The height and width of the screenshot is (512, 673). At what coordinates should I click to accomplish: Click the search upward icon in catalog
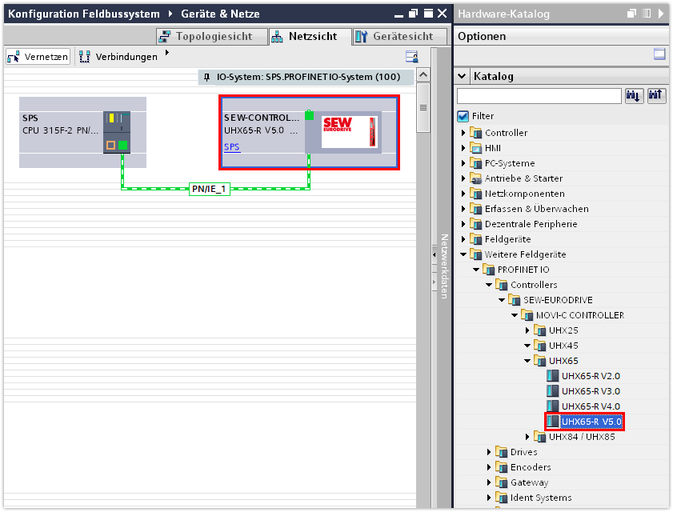tap(656, 96)
